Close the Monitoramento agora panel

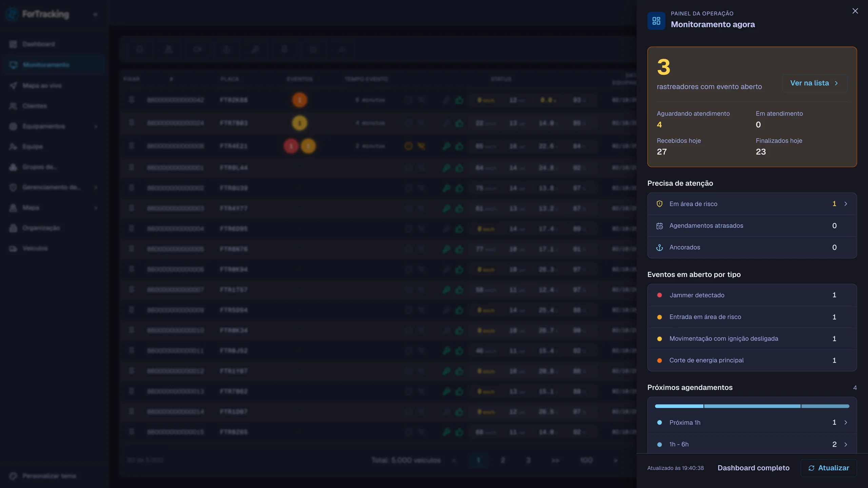pyautogui.click(x=855, y=11)
